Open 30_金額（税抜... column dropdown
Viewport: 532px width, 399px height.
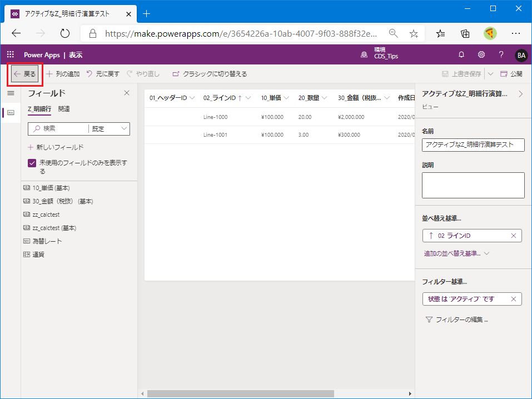tap(387, 98)
